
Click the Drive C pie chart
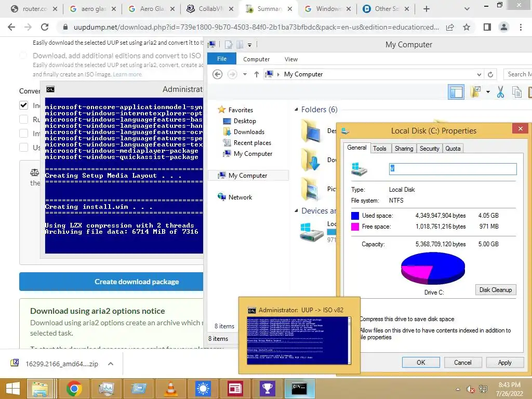click(x=433, y=268)
